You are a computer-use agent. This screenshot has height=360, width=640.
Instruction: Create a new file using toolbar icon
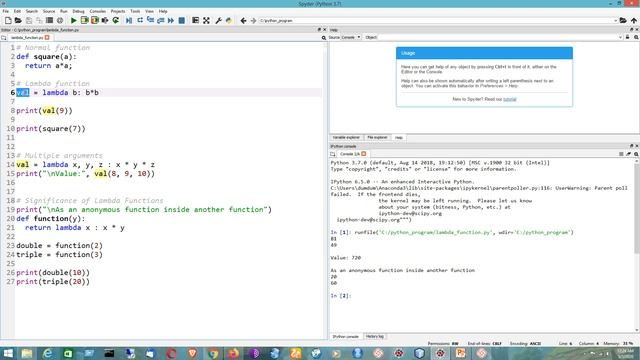(x=8, y=20)
